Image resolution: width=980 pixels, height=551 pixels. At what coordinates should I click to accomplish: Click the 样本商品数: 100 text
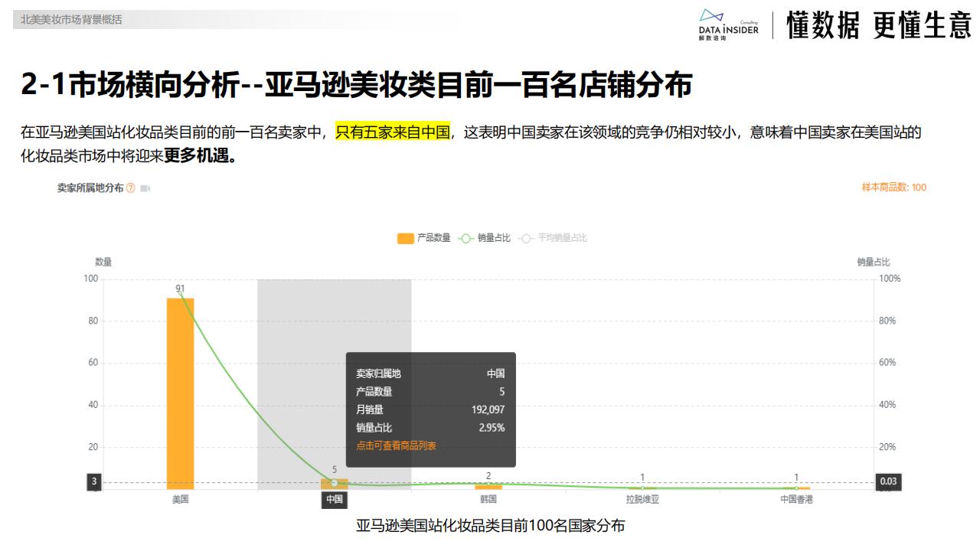pos(893,187)
